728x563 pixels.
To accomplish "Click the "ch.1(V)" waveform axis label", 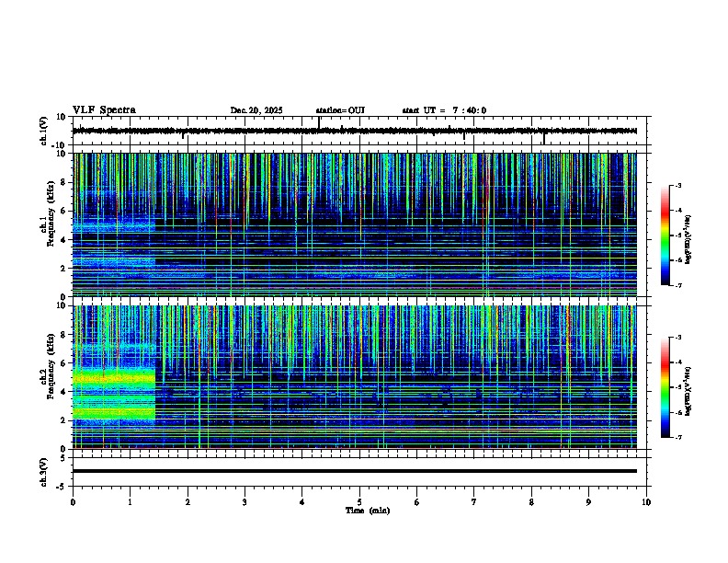I will [43, 131].
